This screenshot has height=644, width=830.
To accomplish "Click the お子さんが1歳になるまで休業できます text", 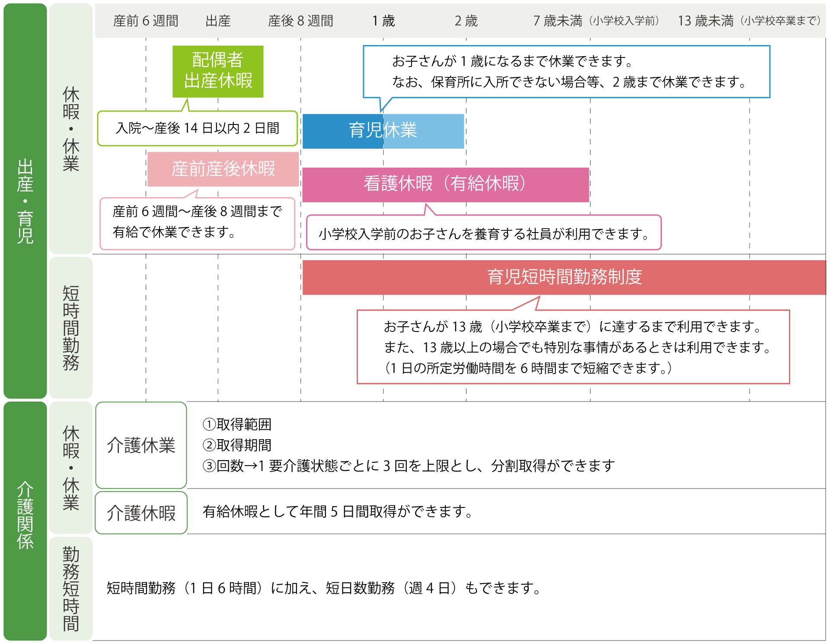I will click(x=512, y=61).
